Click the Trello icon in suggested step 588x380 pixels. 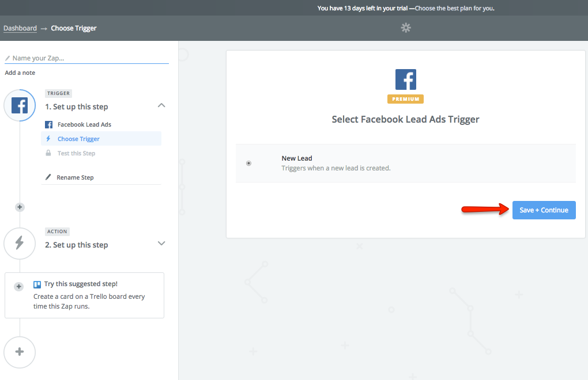pos(37,284)
